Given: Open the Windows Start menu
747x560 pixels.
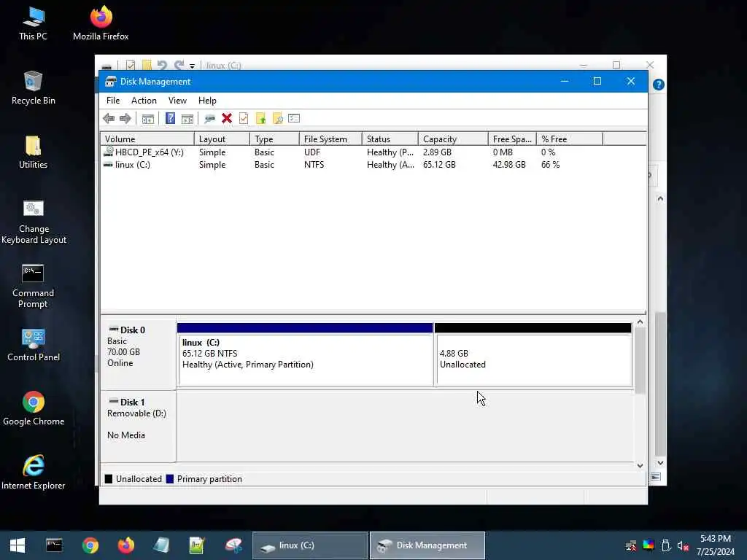Looking at the screenshot, I should coord(18,545).
